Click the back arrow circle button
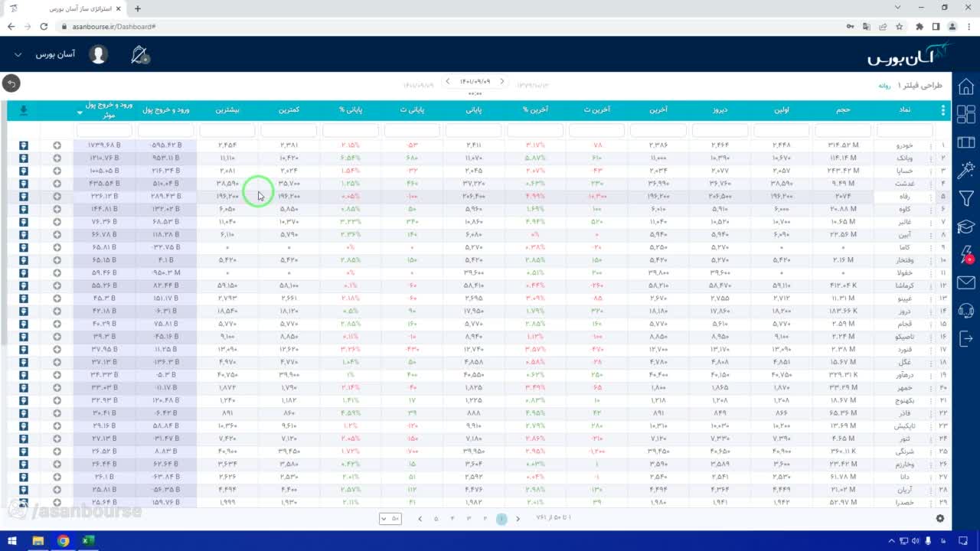Image resolution: width=980 pixels, height=551 pixels. tap(11, 83)
